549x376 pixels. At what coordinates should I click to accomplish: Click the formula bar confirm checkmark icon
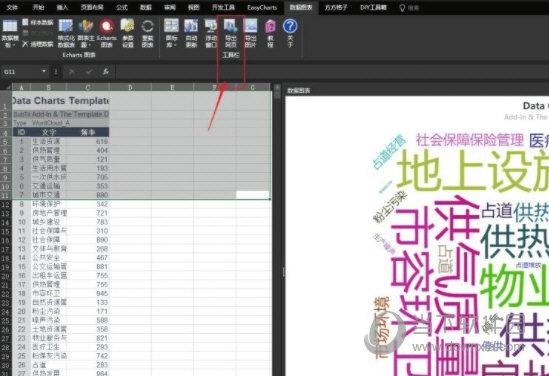pyautogui.click(x=89, y=72)
